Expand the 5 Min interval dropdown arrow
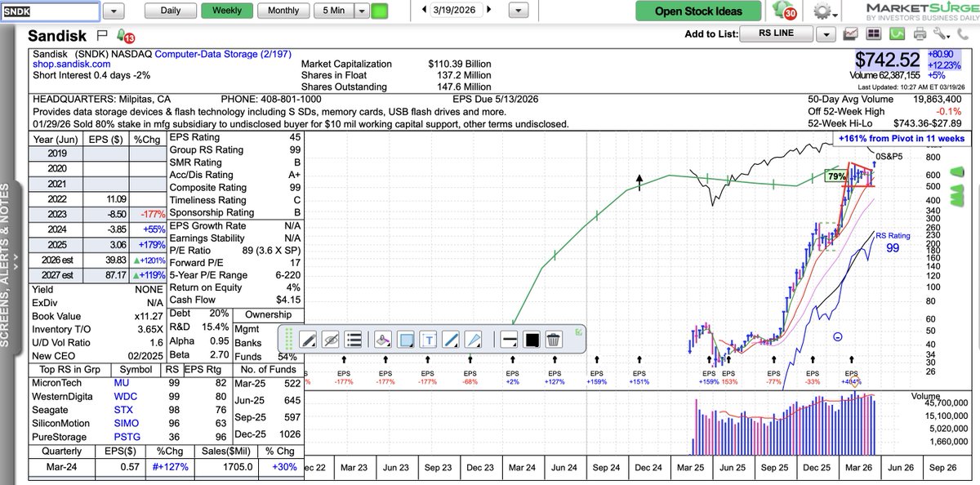The image size is (980, 485). pyautogui.click(x=361, y=11)
